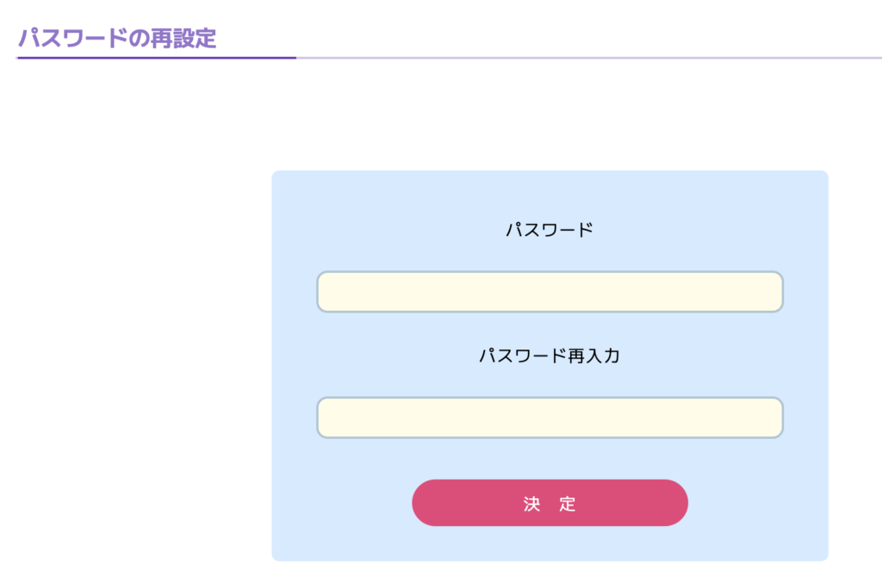Select the first pale yellow password box

pos(550,292)
